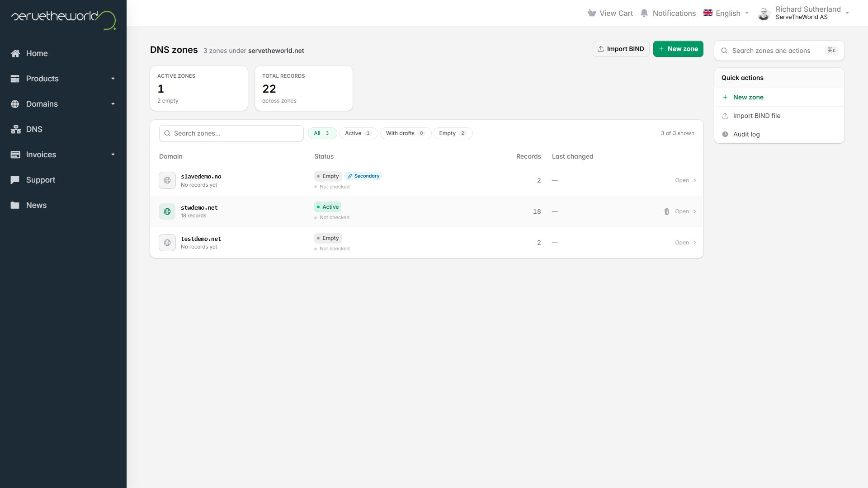The width and height of the screenshot is (868, 488).
Task: Click the Active Zones summary card
Action: pos(199,89)
